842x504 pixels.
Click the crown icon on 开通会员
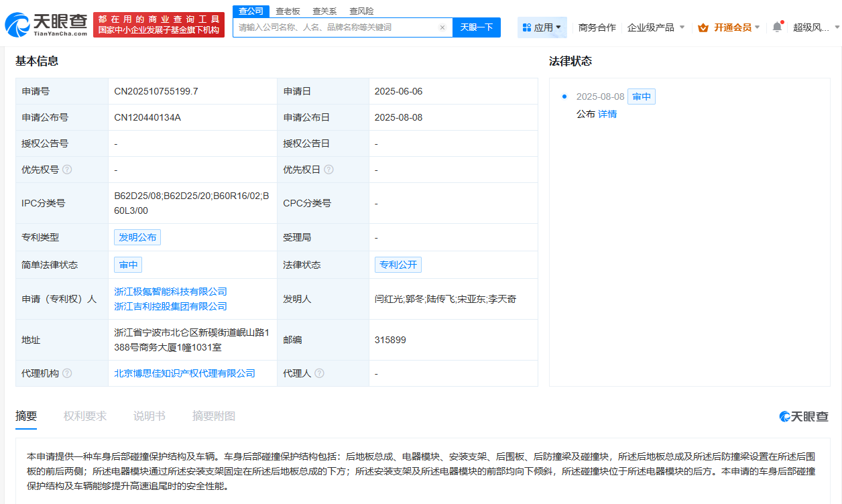(702, 27)
